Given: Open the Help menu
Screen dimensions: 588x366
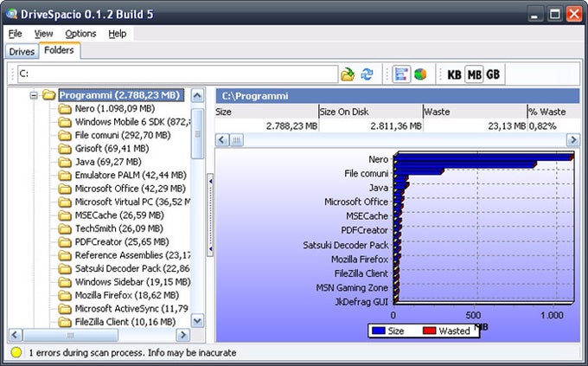Looking at the screenshot, I should 118,34.
